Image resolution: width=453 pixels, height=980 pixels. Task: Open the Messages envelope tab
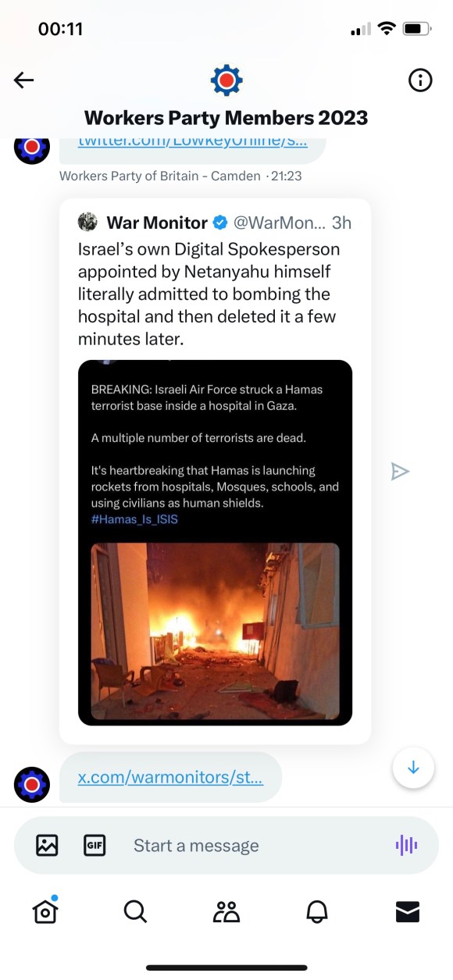[408, 911]
